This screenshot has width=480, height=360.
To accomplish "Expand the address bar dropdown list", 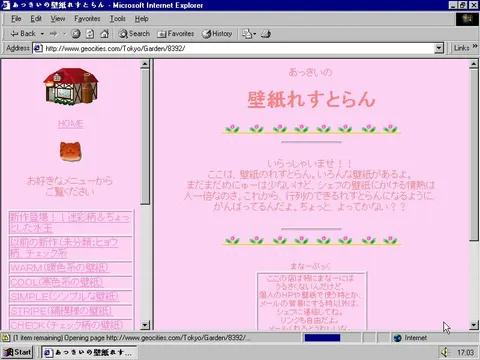I will click(x=439, y=48).
